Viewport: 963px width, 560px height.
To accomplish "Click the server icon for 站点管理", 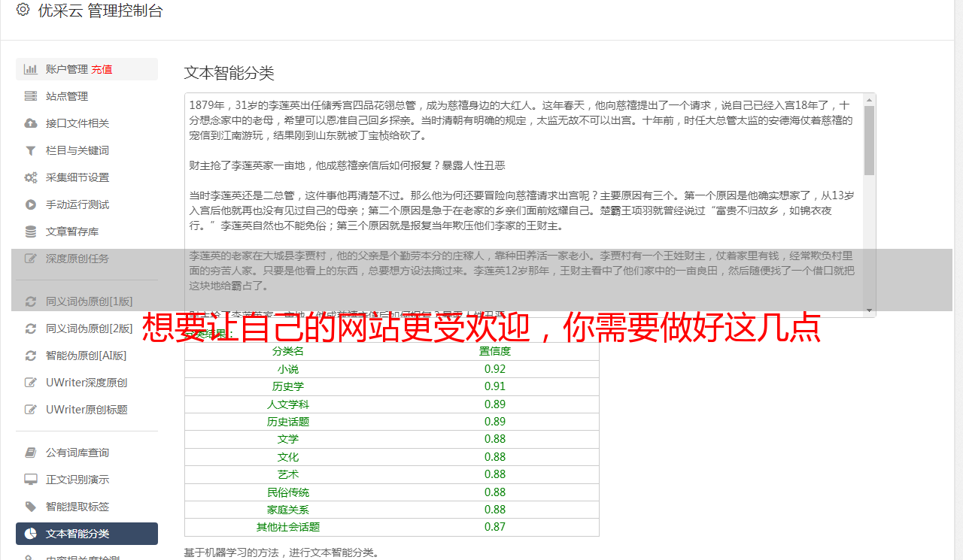I will pos(31,96).
